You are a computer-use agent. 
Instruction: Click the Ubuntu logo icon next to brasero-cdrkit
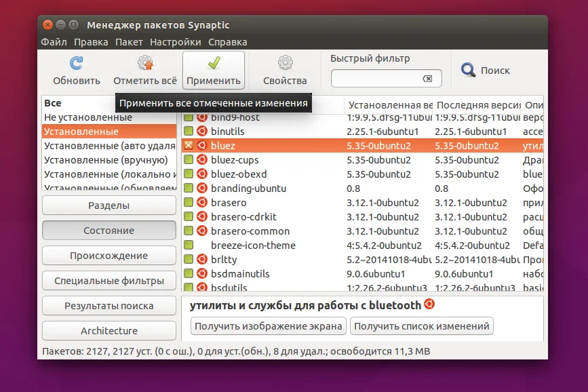(x=202, y=217)
